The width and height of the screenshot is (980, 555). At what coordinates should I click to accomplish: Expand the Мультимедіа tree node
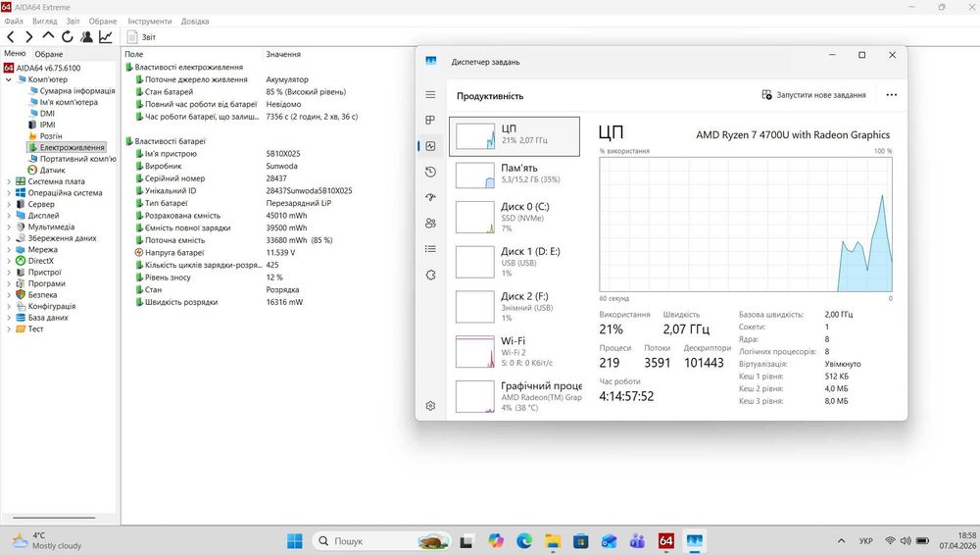click(x=9, y=227)
